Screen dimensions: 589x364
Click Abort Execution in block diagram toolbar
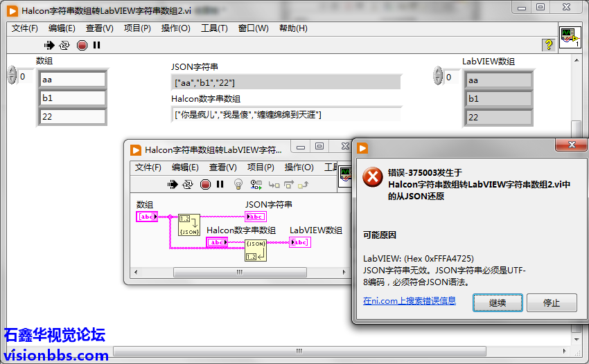(x=205, y=184)
